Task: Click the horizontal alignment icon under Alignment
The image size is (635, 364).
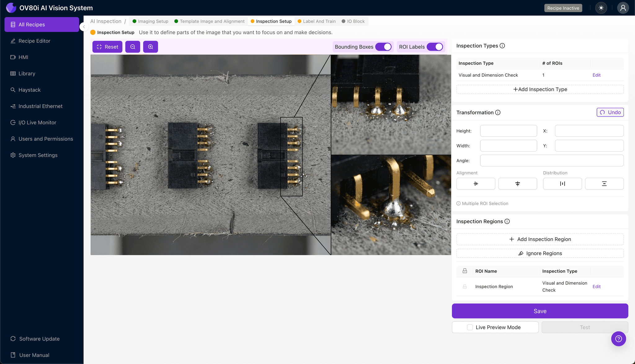Action: click(x=476, y=183)
